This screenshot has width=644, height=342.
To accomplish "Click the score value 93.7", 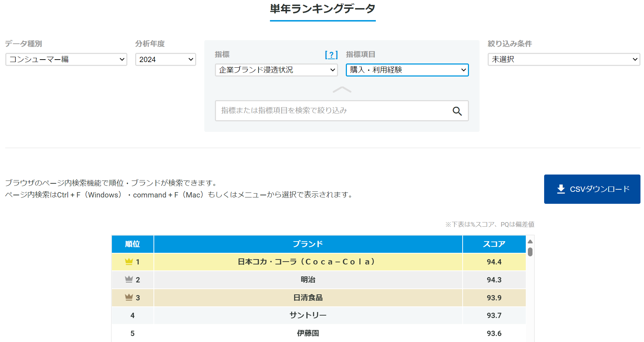I will coord(494,316).
